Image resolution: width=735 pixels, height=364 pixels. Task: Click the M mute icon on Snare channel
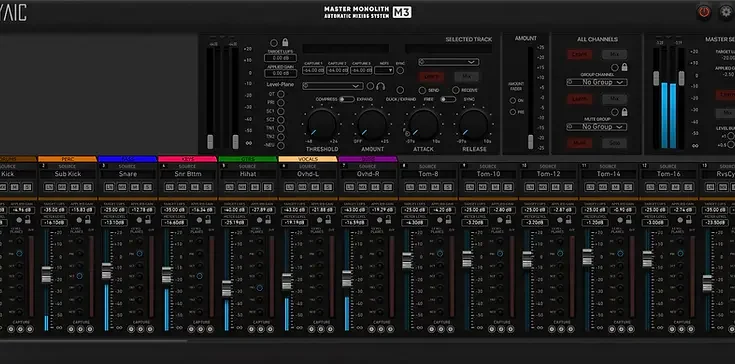coord(135,187)
